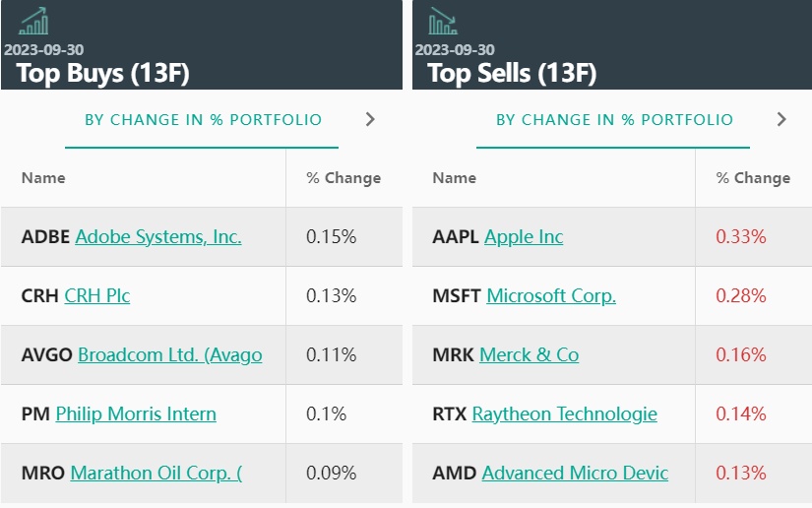Open the CRH Plc link
The width and height of the screenshot is (812, 508).
pos(97,295)
